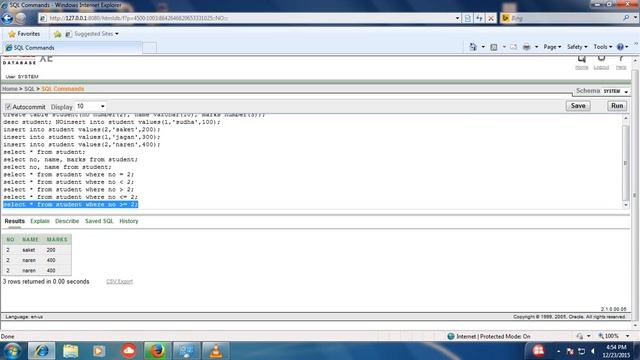The height and width of the screenshot is (360, 640).
Task: Open the Windows Start button
Action: (13, 351)
